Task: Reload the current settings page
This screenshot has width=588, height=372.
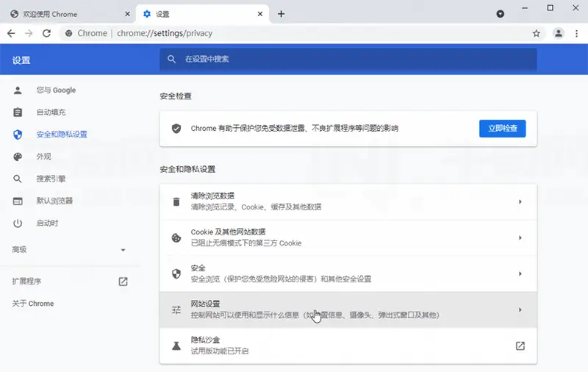Action: (46, 33)
